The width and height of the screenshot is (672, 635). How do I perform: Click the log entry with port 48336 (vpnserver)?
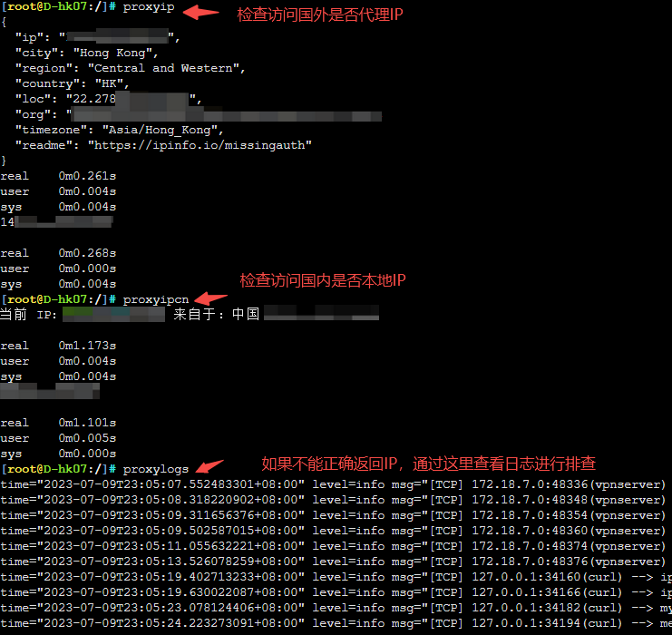point(568,484)
